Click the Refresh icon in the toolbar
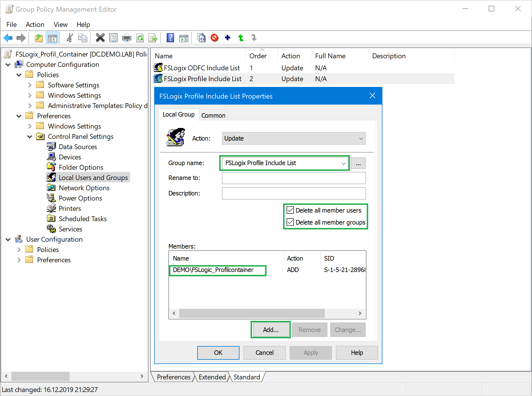 tap(140, 38)
